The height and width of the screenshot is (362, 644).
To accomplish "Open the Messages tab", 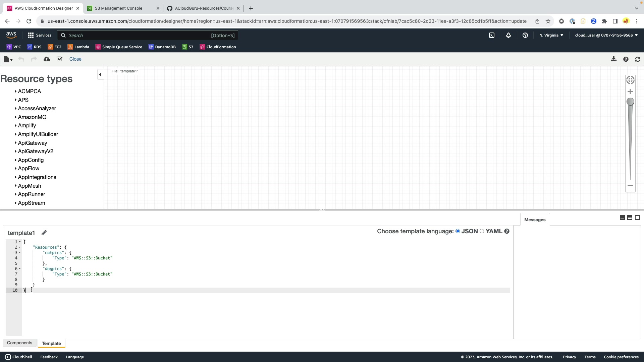I will tap(535, 220).
